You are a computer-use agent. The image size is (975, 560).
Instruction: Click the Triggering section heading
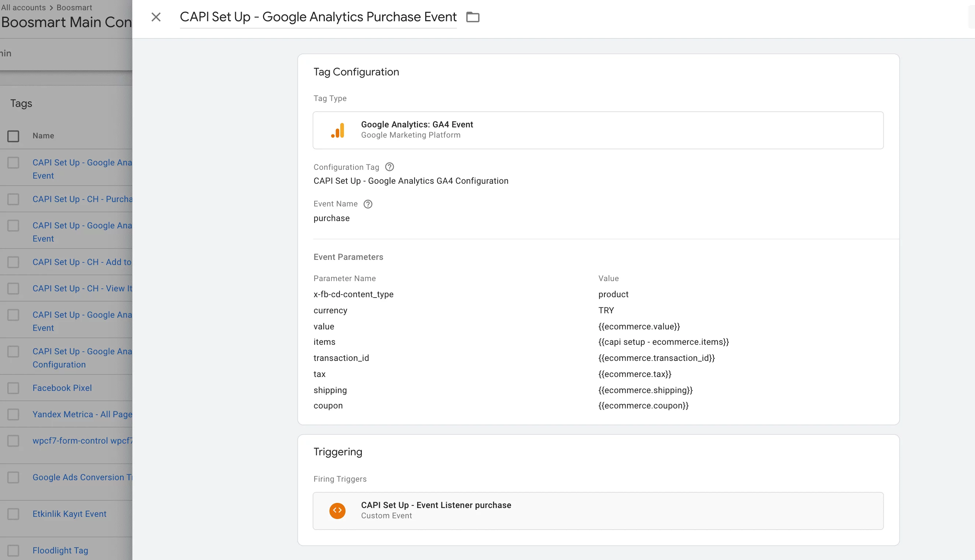(x=337, y=452)
